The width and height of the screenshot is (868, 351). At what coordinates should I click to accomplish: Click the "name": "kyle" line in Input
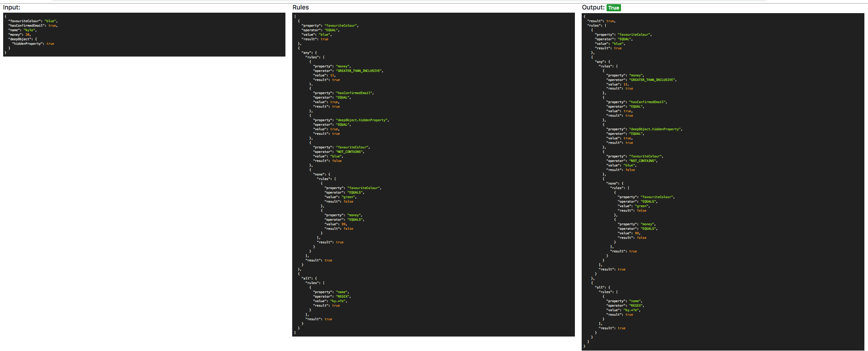[22, 30]
